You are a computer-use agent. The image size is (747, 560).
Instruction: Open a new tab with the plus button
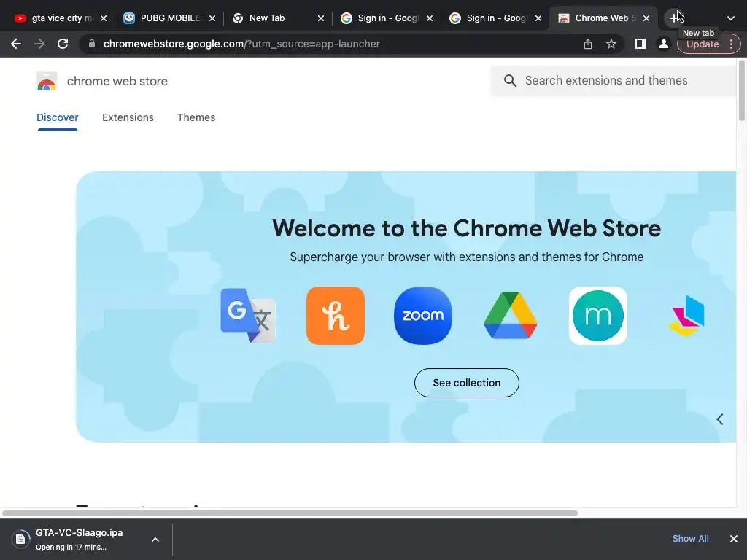673,18
